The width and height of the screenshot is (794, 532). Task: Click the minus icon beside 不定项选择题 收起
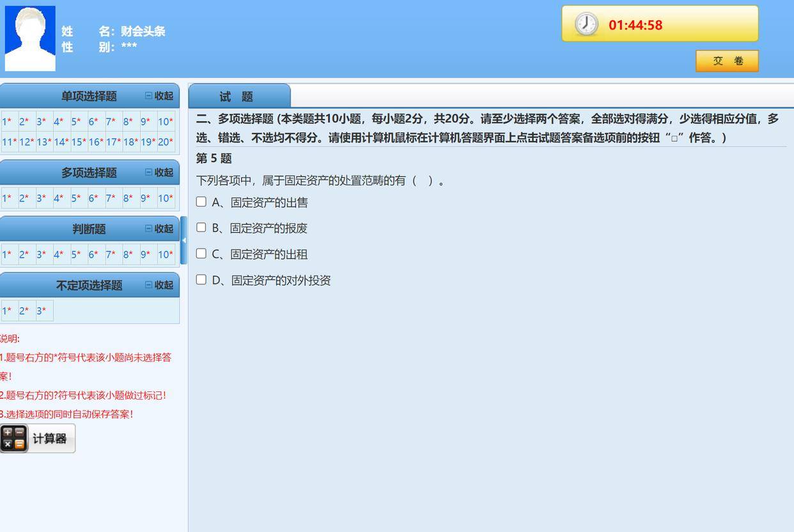tap(148, 285)
